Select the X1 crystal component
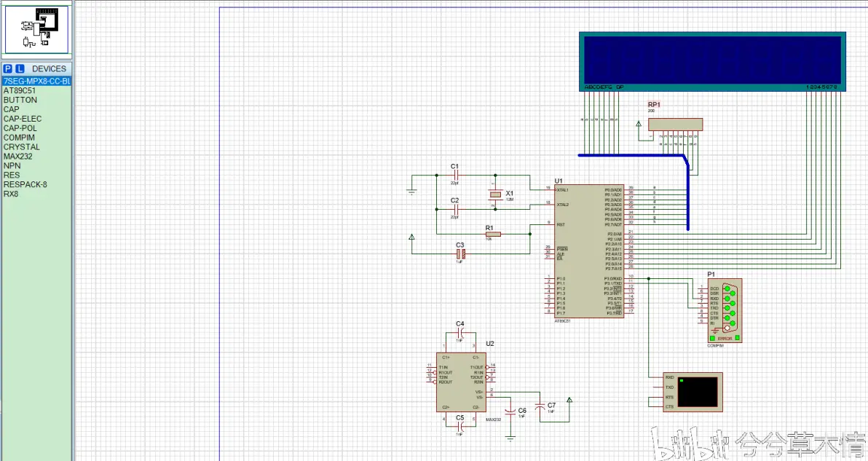Screen dimensions: 868x461 (495, 195)
